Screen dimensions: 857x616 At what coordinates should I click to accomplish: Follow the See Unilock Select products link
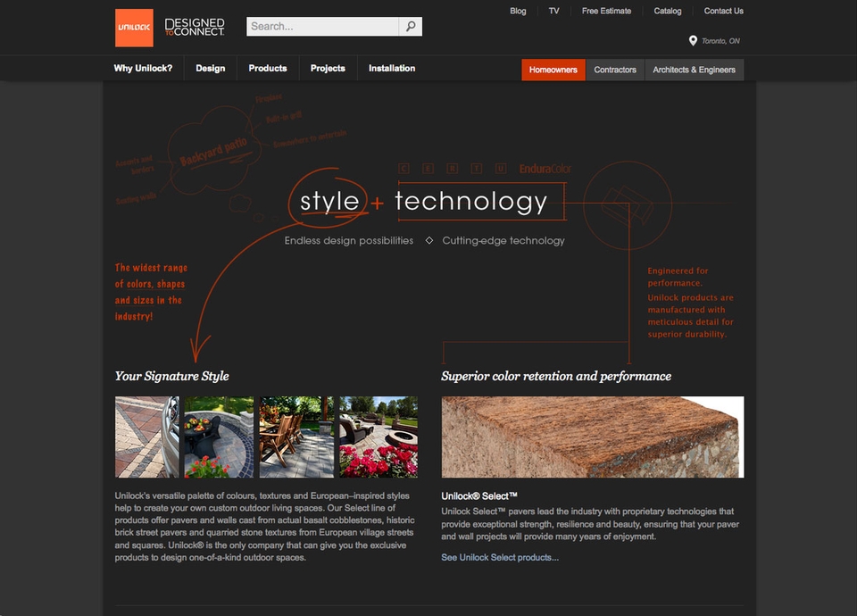[500, 557]
